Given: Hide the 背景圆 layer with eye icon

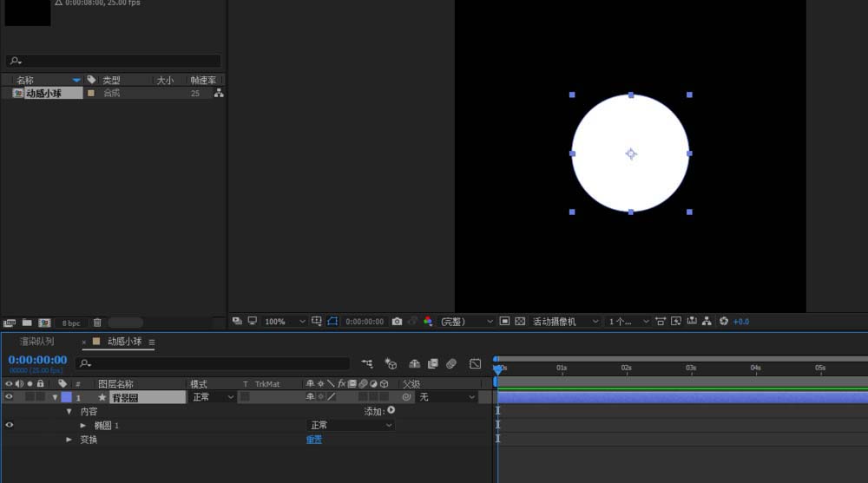Looking at the screenshot, I should [10, 397].
